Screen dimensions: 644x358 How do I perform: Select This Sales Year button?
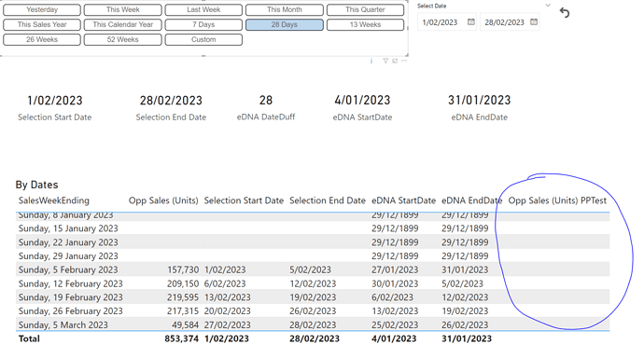[x=42, y=24]
